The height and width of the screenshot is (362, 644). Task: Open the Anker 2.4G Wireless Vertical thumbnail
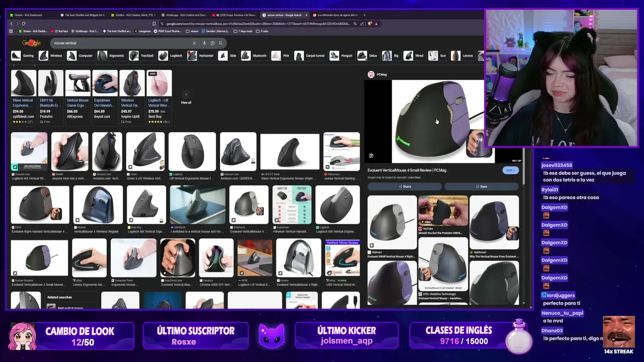click(145, 151)
